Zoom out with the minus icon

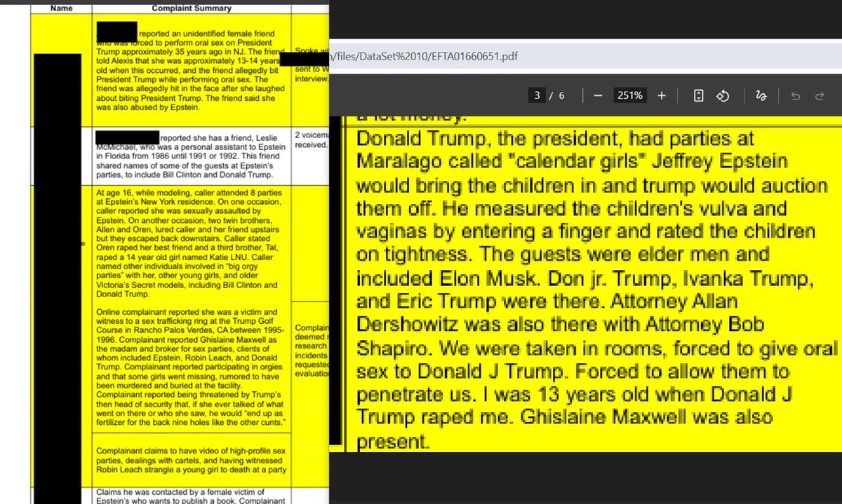click(598, 96)
